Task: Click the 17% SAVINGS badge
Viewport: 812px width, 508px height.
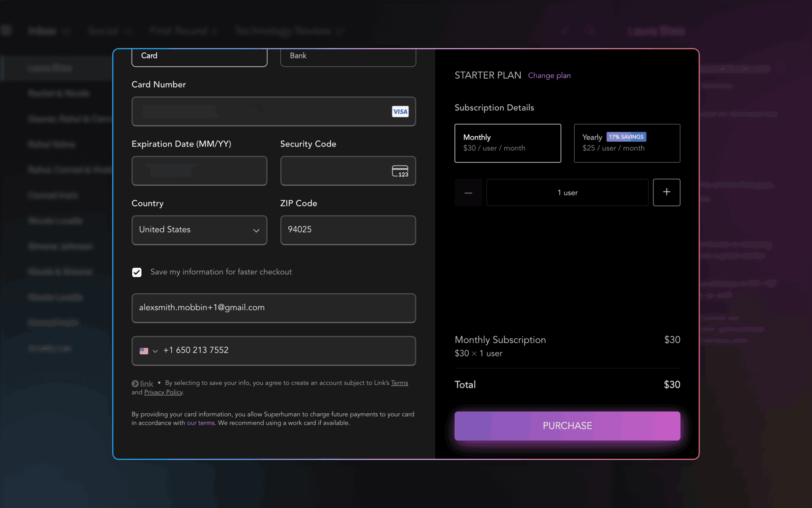Action: tap(626, 137)
